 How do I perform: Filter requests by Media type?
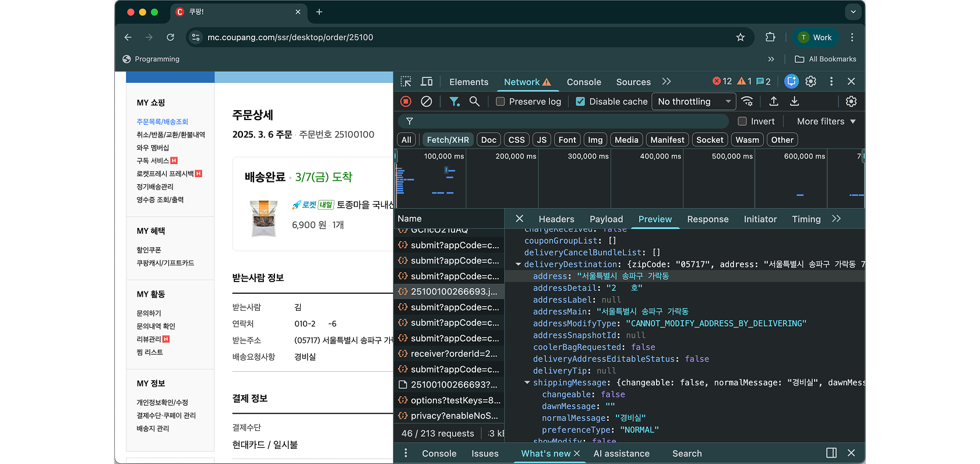[x=626, y=140]
